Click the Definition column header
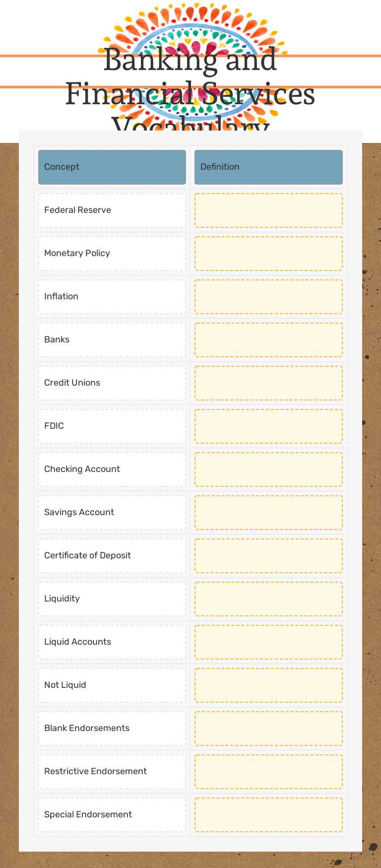 (x=268, y=167)
